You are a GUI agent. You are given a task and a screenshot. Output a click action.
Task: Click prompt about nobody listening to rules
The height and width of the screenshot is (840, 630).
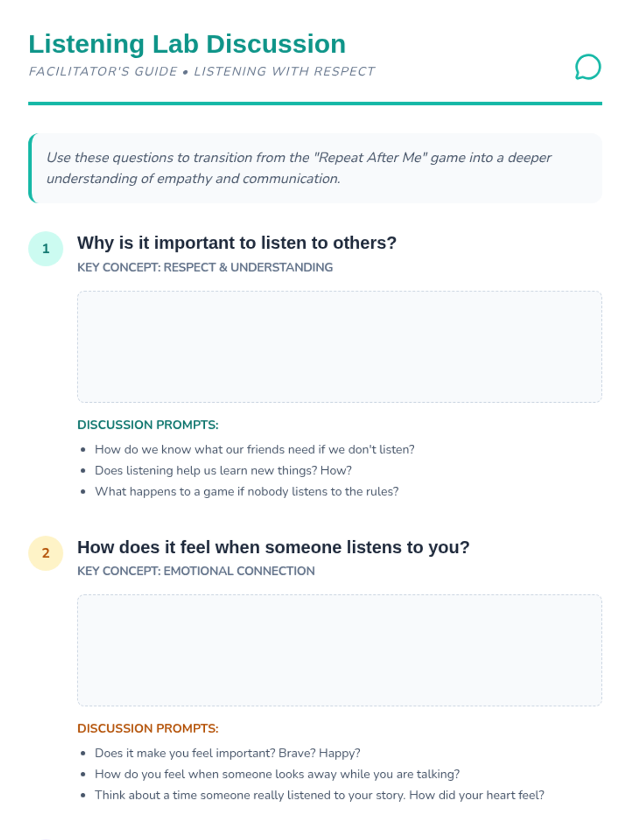246,491
